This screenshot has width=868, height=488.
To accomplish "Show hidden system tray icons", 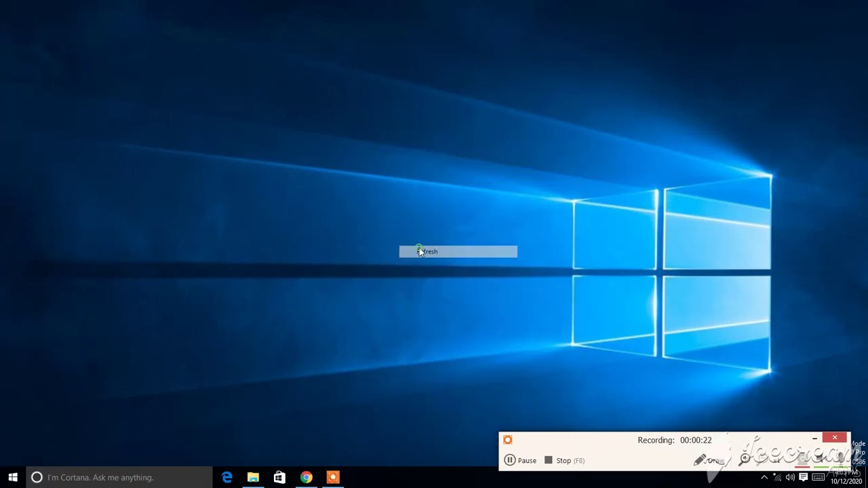I will click(x=764, y=477).
